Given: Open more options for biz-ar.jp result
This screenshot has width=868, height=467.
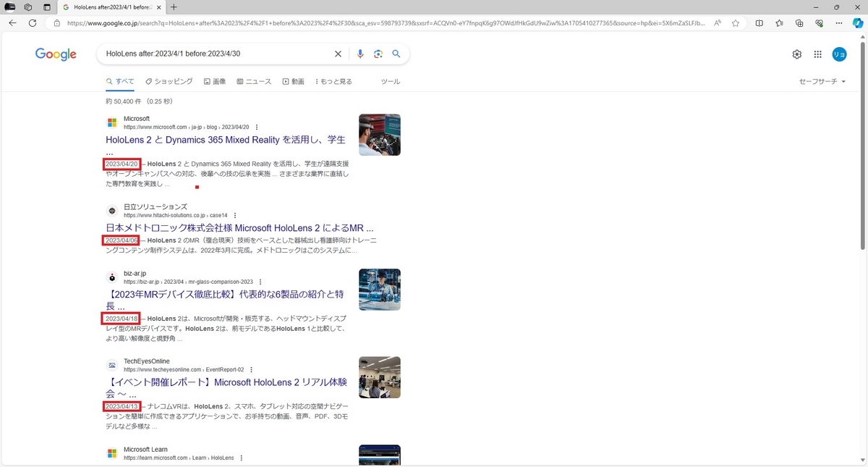Looking at the screenshot, I should pos(260,282).
